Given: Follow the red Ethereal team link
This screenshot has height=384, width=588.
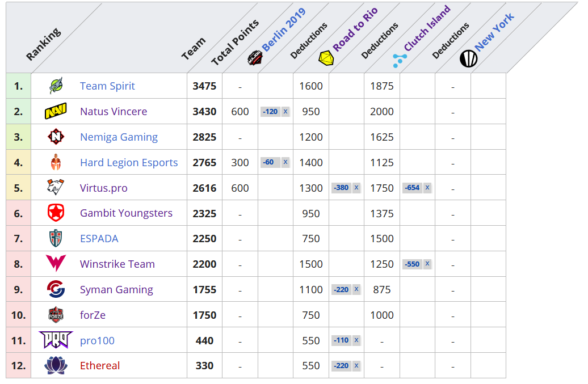Looking at the screenshot, I should (100, 366).
